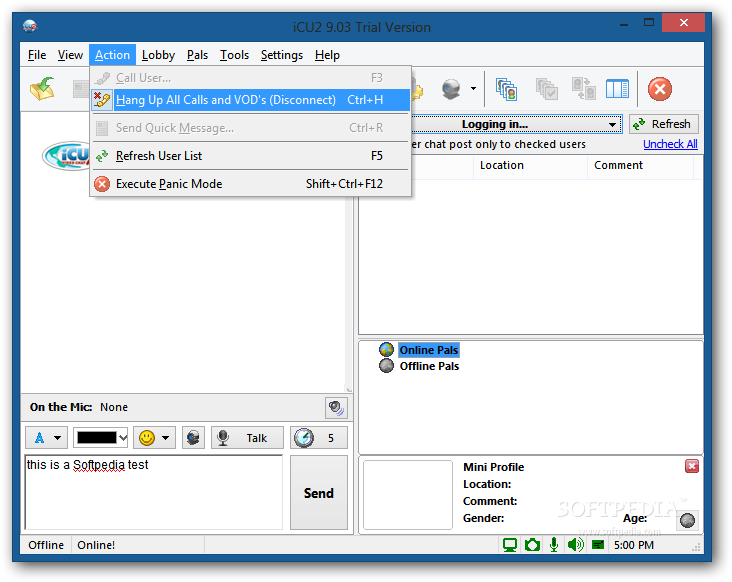The image size is (732, 582).
Task: Click the Mini Profile heading
Action: click(493, 467)
